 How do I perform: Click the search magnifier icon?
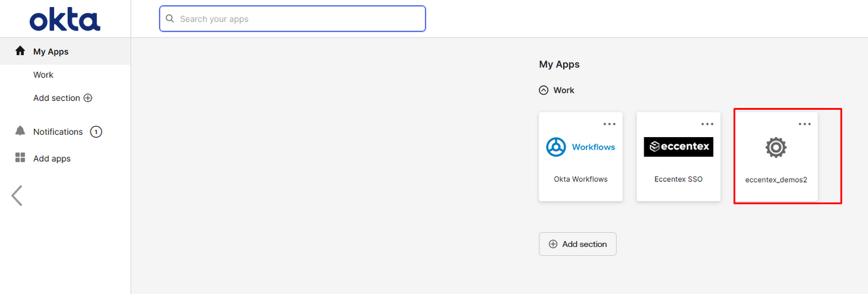(x=170, y=18)
